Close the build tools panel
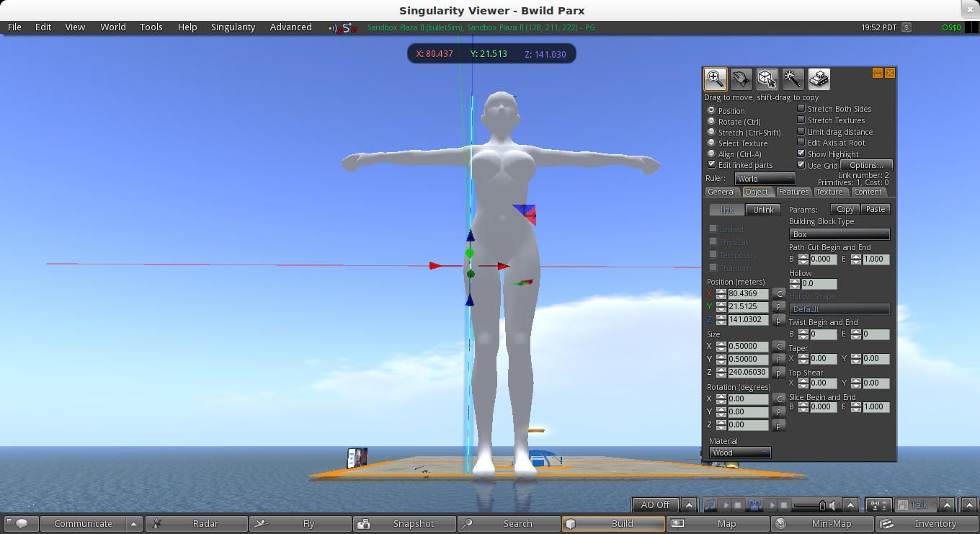 click(890, 73)
